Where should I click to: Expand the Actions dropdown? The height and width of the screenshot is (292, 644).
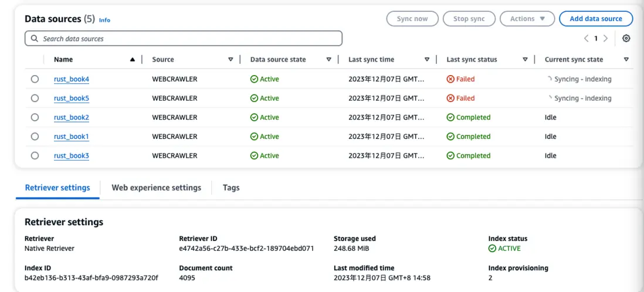[527, 19]
